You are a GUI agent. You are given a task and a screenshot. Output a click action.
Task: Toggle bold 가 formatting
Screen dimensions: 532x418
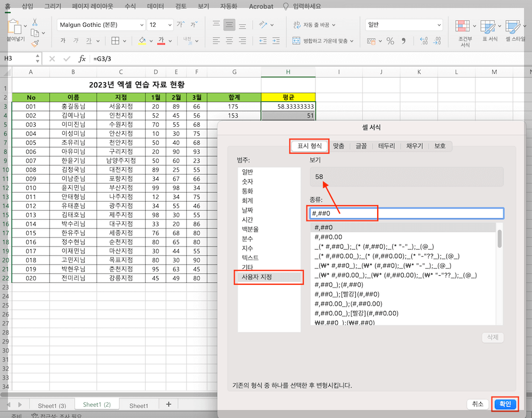coord(63,41)
